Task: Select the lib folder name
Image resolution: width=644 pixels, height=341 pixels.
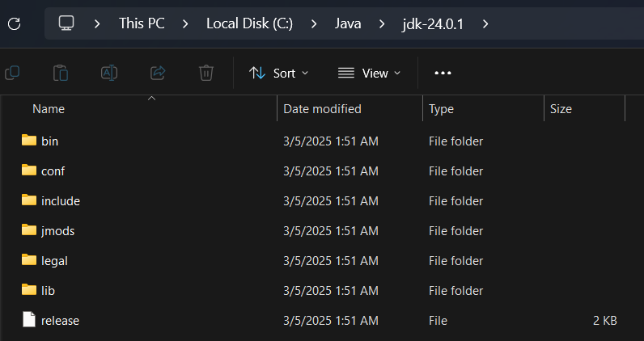Action: [x=48, y=291]
